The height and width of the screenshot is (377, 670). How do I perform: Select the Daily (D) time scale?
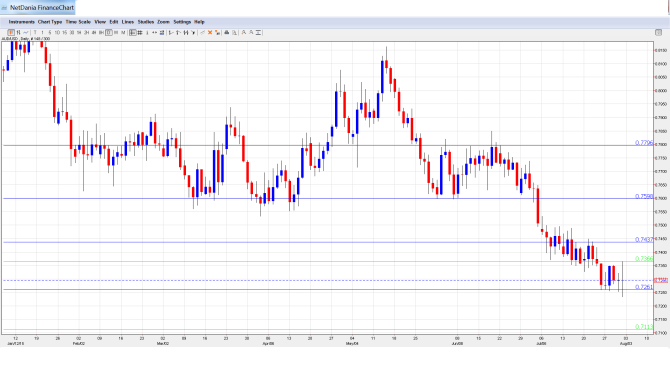pyautogui.click(x=109, y=32)
